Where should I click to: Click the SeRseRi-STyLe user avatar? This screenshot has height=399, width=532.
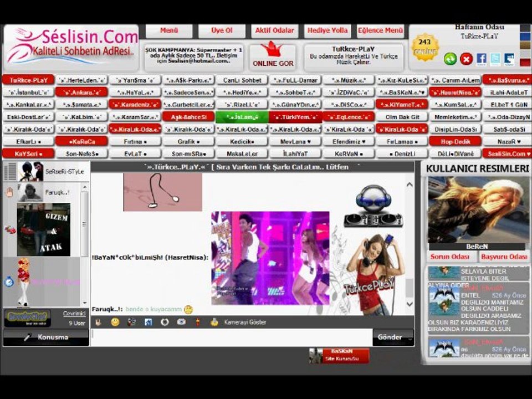coord(30,171)
